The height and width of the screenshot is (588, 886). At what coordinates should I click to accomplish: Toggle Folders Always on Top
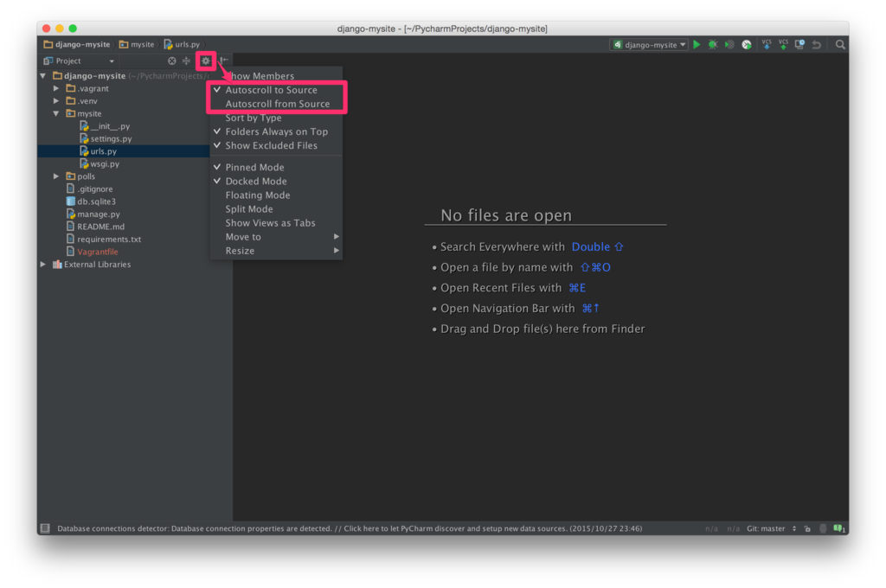(276, 131)
